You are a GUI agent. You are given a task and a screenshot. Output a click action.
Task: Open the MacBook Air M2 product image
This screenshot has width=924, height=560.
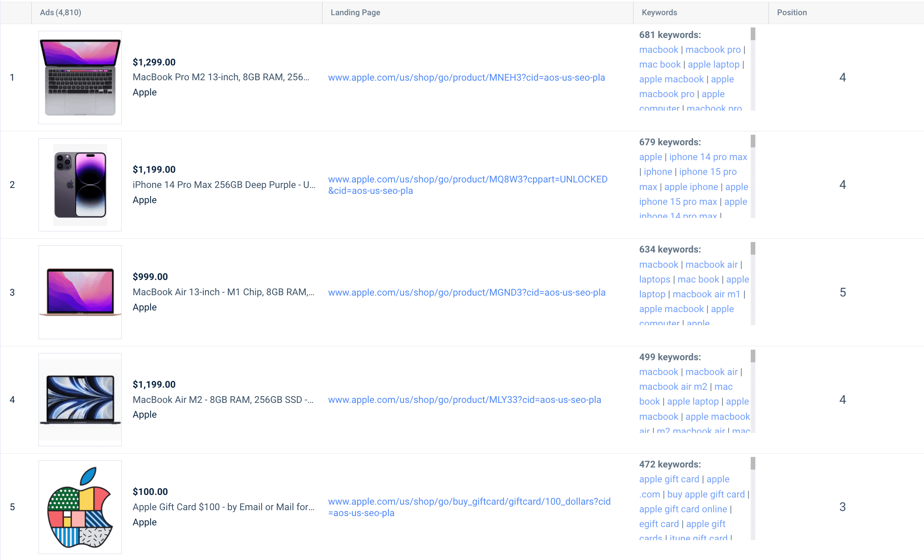click(x=80, y=400)
